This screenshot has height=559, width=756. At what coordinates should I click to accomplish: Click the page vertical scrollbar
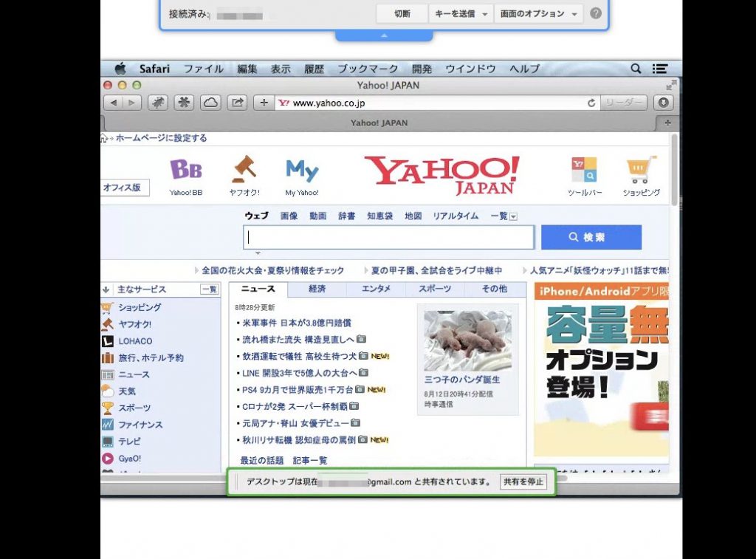(x=675, y=169)
